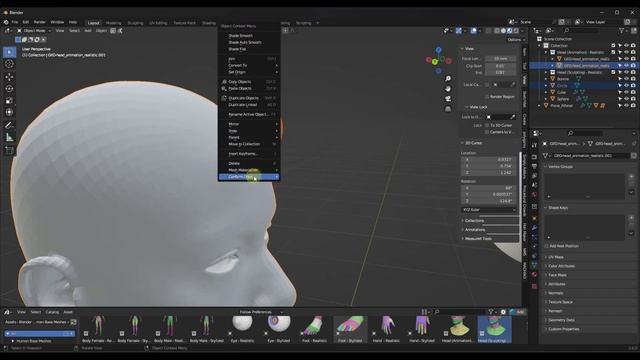Select the Select Box tool
Viewport: 640px width, 360px height.
point(9,52)
